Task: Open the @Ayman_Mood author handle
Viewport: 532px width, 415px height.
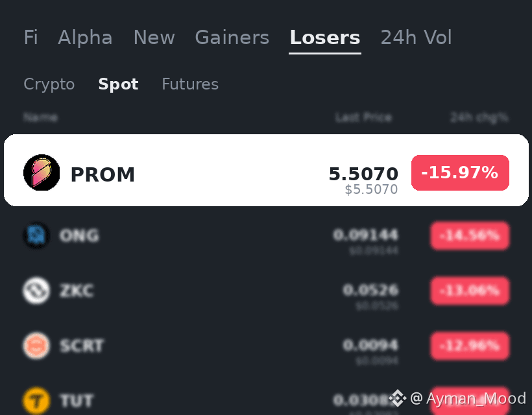Action: [x=468, y=398]
